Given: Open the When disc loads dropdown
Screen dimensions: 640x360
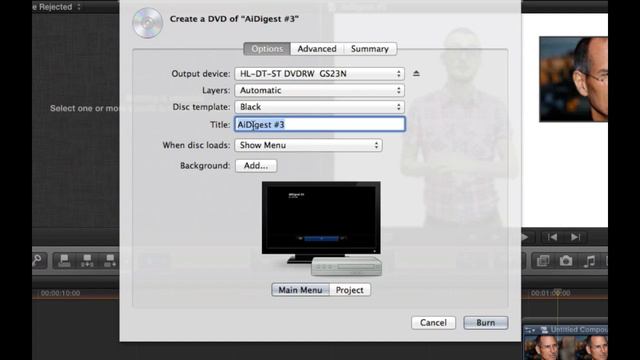Looking at the screenshot, I should 308,145.
